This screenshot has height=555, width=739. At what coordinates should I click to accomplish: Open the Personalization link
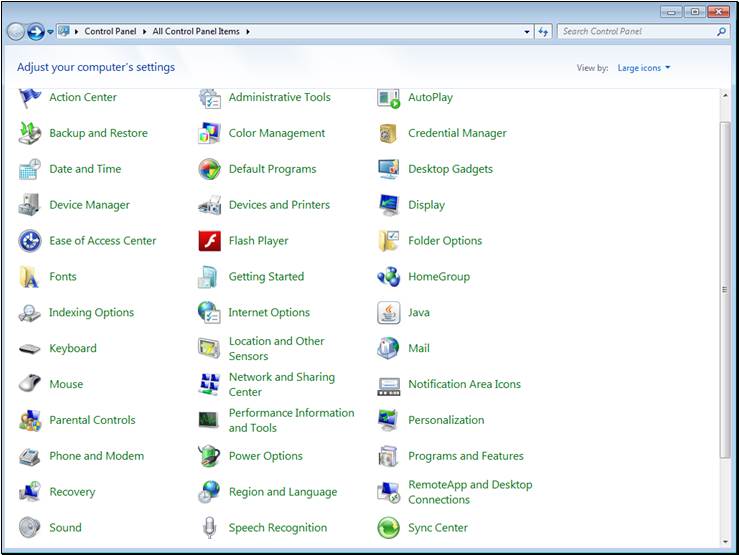click(x=446, y=420)
